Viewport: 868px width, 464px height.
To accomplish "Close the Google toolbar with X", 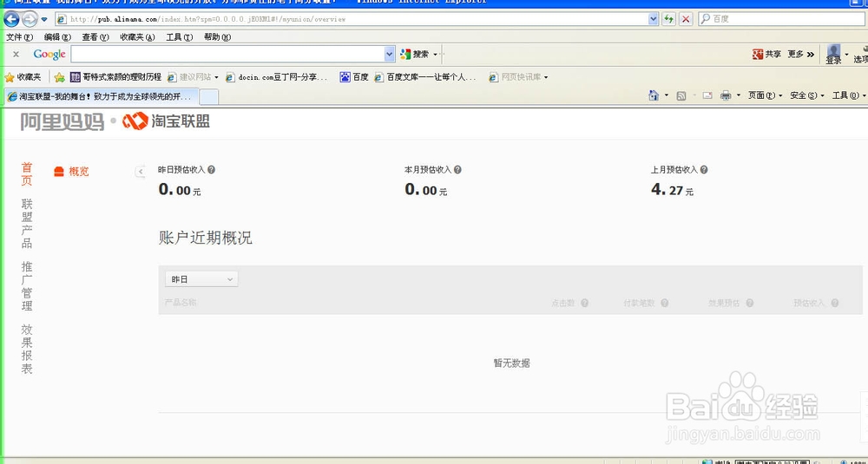I will coord(16,54).
